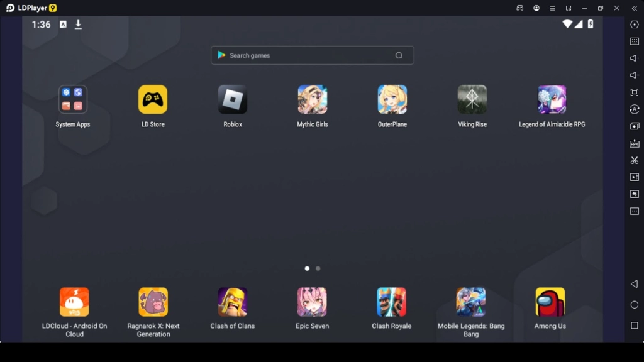Open multi-instance add window icon

click(x=634, y=126)
